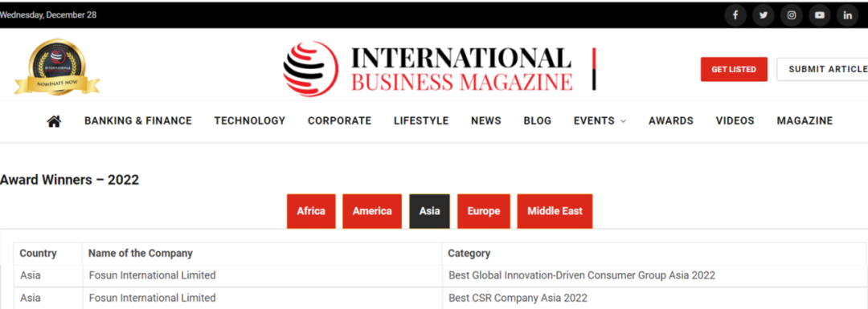
Task: Open the Twitter social icon
Action: [x=764, y=15]
